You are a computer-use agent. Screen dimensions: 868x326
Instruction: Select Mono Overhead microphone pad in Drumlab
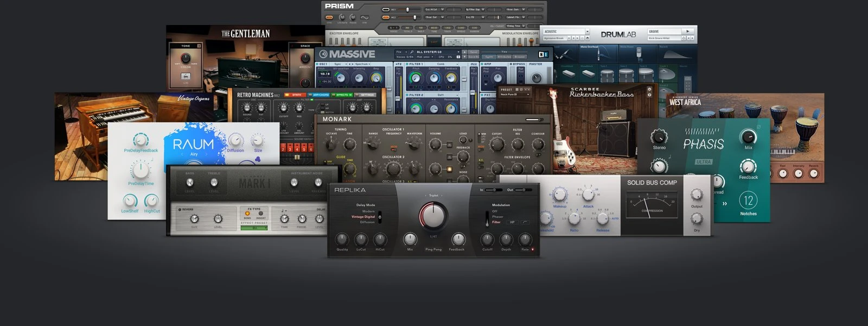[599, 55]
